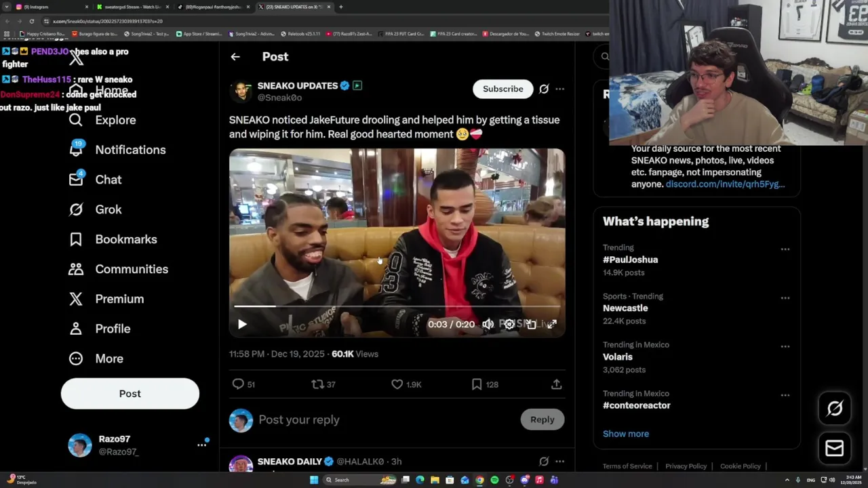Click Grok icon on SNEAKO DAILY post
868x488 pixels.
[x=544, y=462]
